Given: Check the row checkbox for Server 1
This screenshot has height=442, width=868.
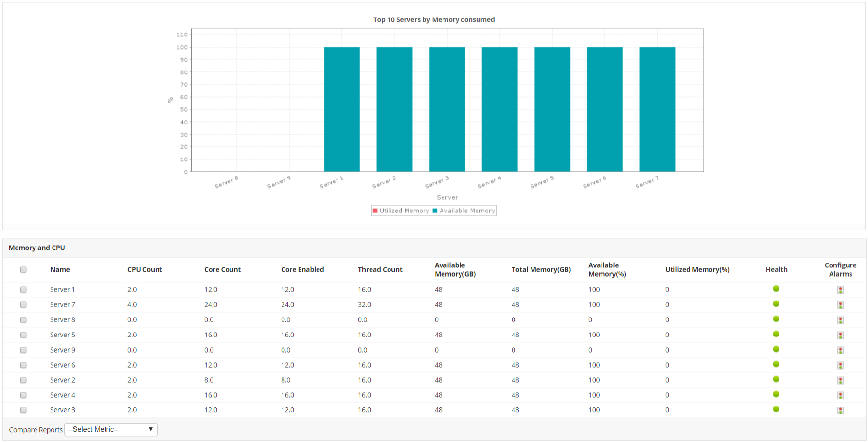Looking at the screenshot, I should click(23, 289).
